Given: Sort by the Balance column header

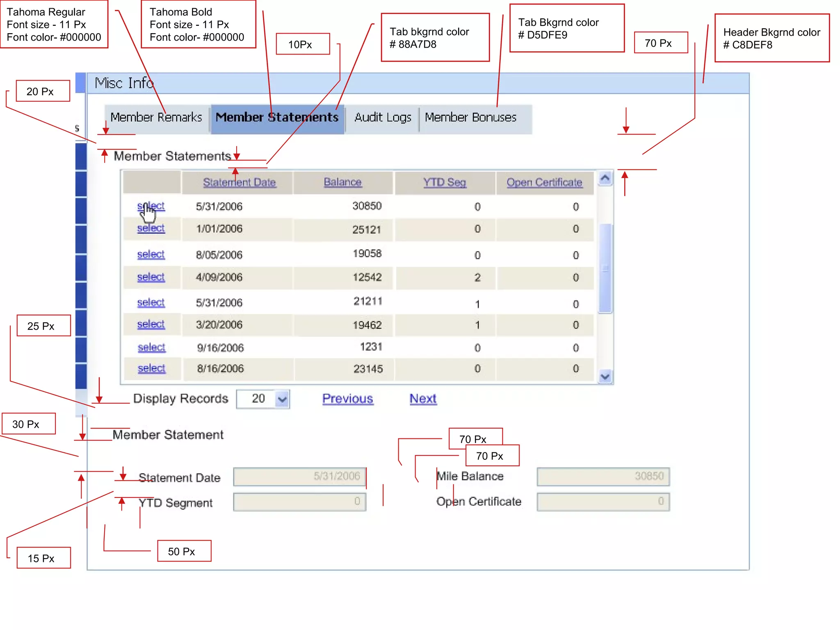Looking at the screenshot, I should (342, 182).
